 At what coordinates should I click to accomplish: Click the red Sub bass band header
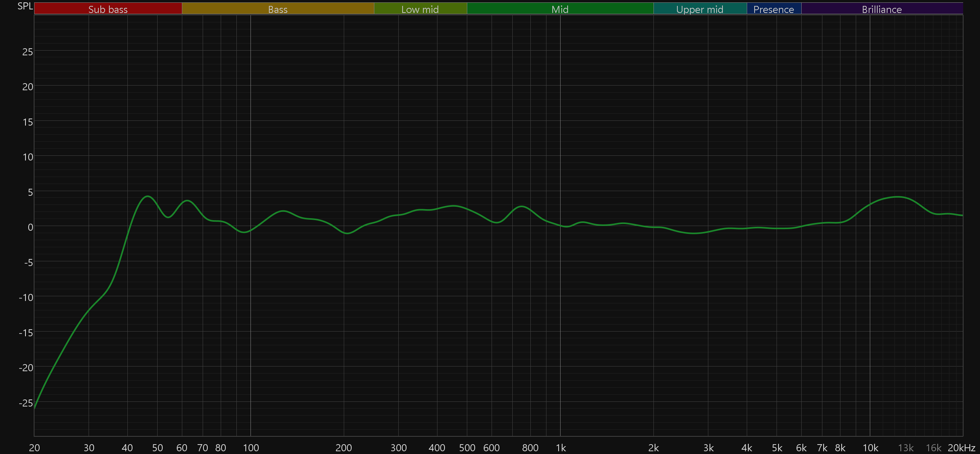pos(108,9)
